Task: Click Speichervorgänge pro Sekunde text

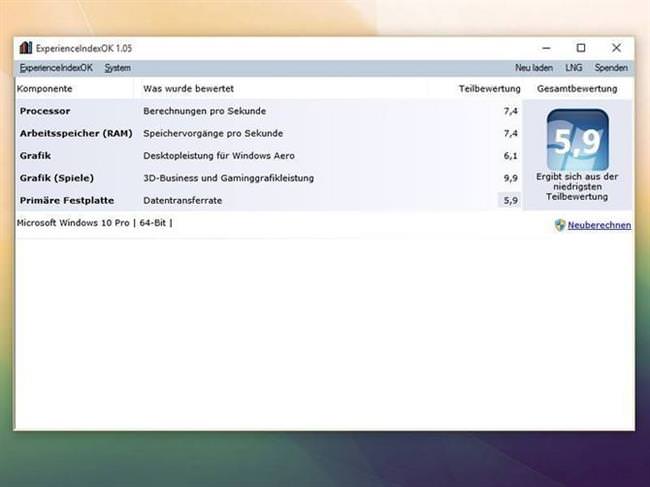Action: [x=213, y=133]
